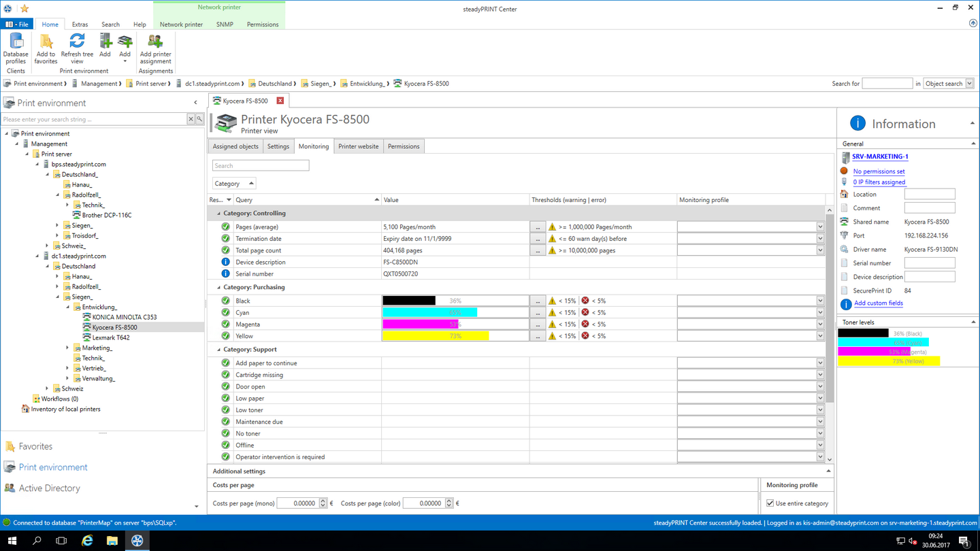Toggle Use entire category checkbox
980x551 pixels.
coord(770,503)
